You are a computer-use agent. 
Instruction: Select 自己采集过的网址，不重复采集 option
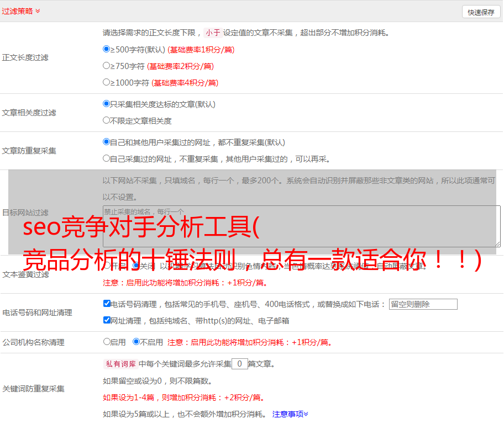[x=106, y=158]
